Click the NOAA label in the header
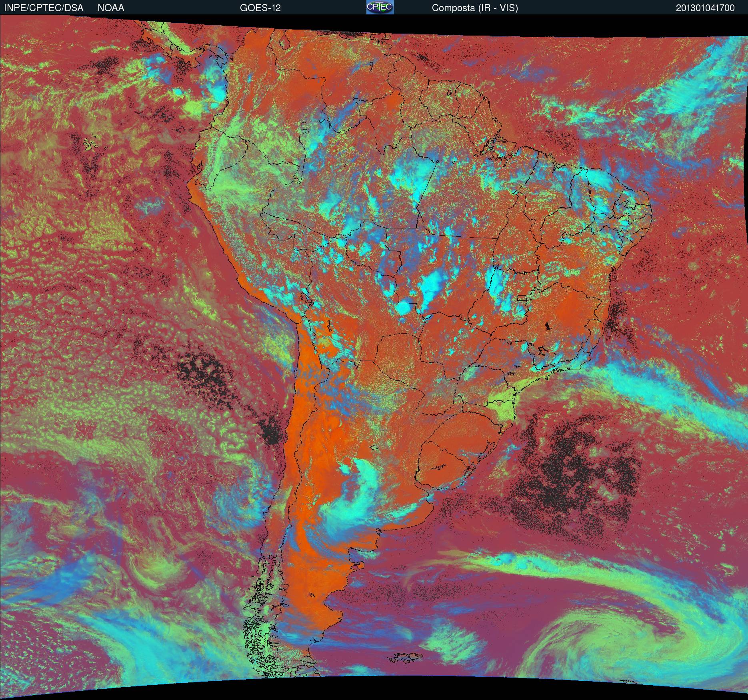Image resolution: width=748 pixels, height=700 pixels. tap(111, 8)
